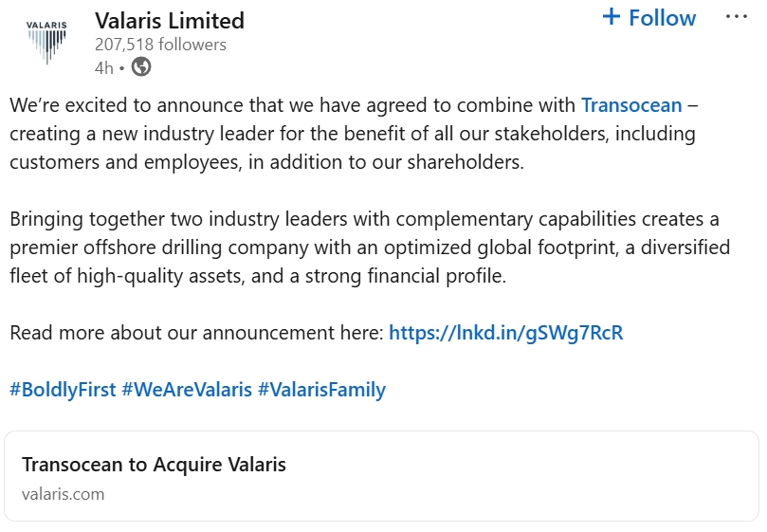Screen dimensions: 767x532
Task: Open the Transocean company mention link
Action: tap(630, 104)
